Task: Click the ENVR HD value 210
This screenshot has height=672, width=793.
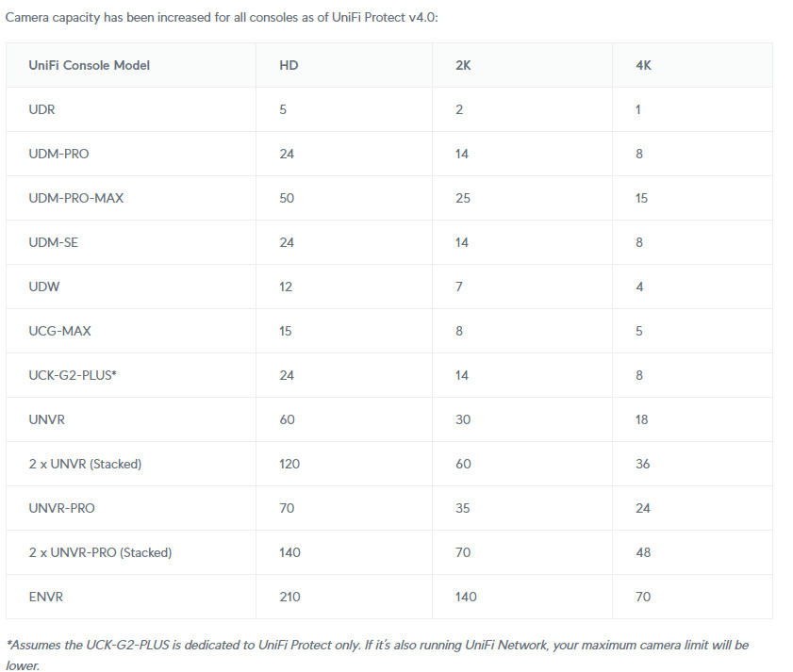Action: (x=289, y=598)
